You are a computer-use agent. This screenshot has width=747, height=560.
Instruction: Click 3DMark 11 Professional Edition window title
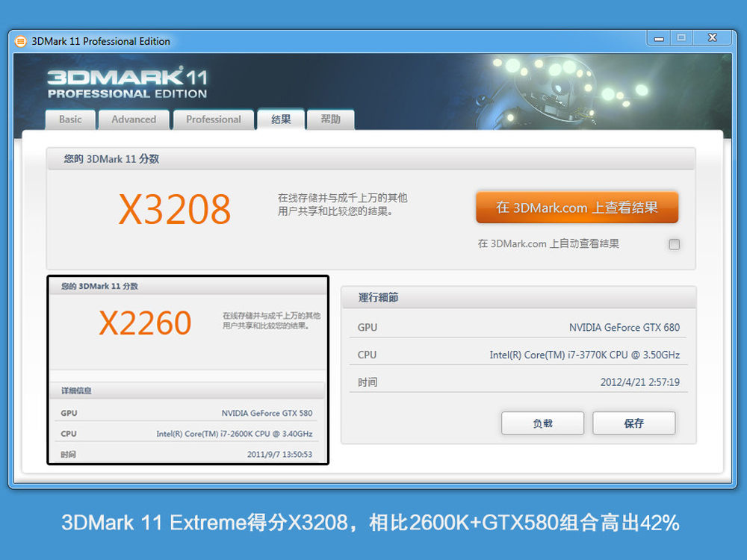point(101,41)
